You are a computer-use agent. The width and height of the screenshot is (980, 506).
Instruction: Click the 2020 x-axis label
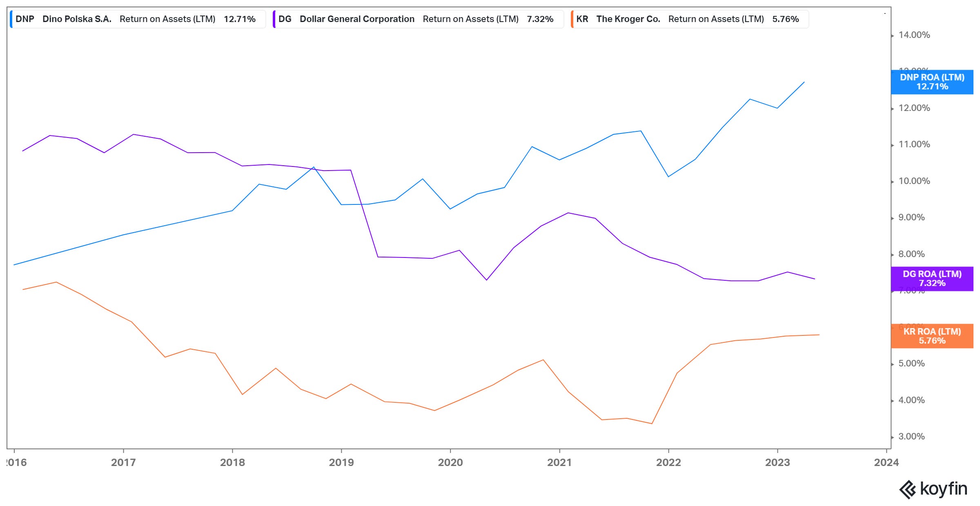pyautogui.click(x=450, y=462)
